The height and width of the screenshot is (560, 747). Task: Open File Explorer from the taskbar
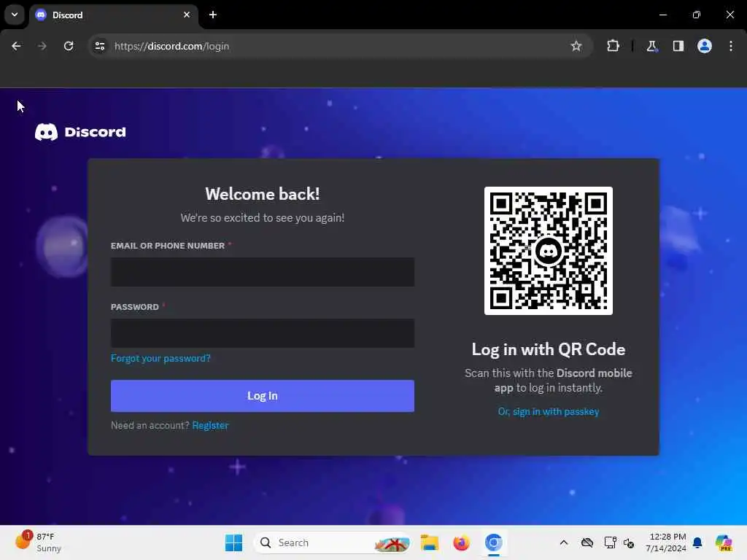(x=429, y=542)
